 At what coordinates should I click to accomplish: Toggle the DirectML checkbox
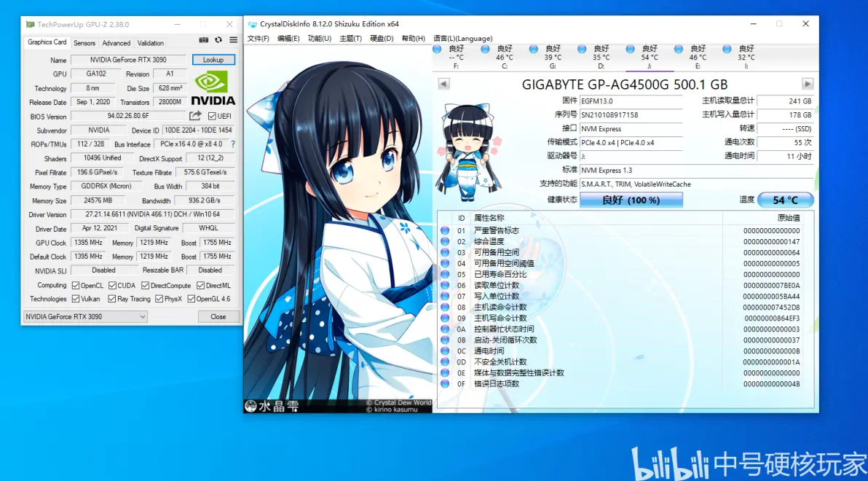tap(200, 286)
